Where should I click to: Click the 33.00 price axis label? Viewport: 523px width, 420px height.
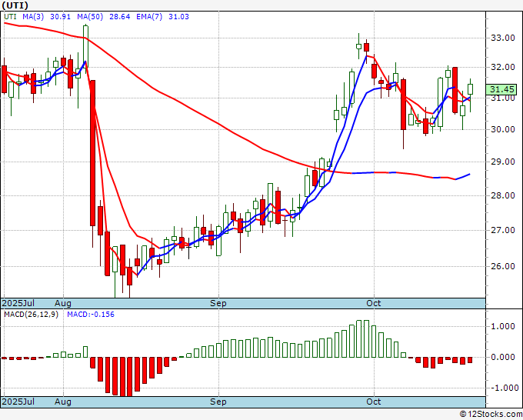503,38
